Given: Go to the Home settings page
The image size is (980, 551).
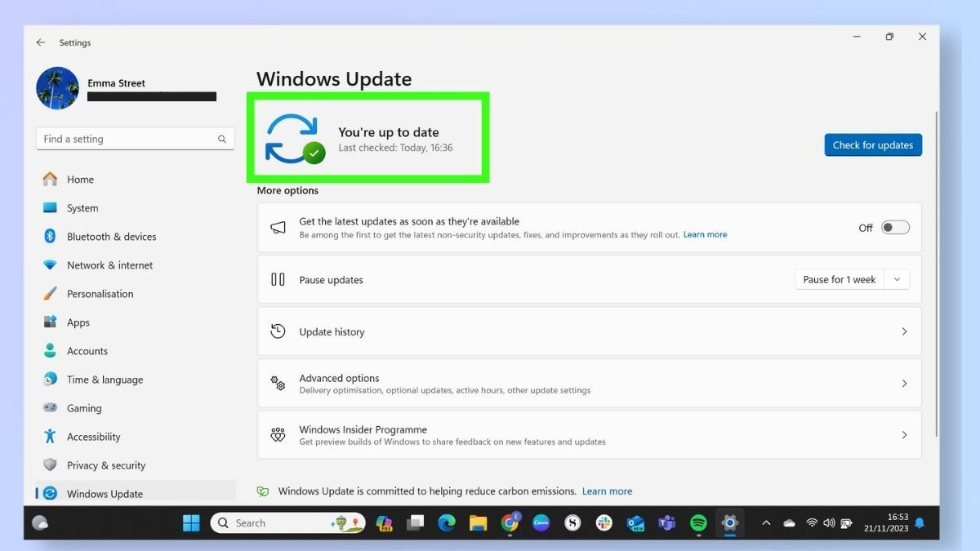Looking at the screenshot, I should pos(80,179).
